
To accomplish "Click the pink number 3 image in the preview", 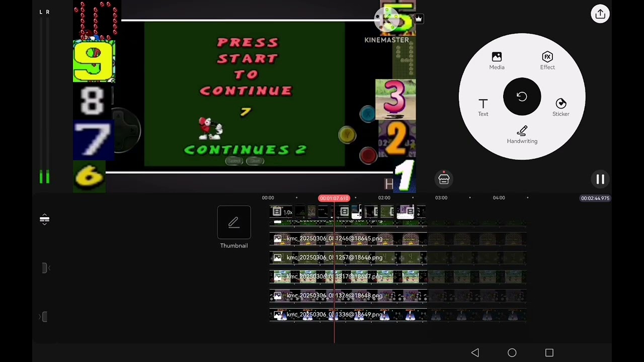I will [x=395, y=99].
